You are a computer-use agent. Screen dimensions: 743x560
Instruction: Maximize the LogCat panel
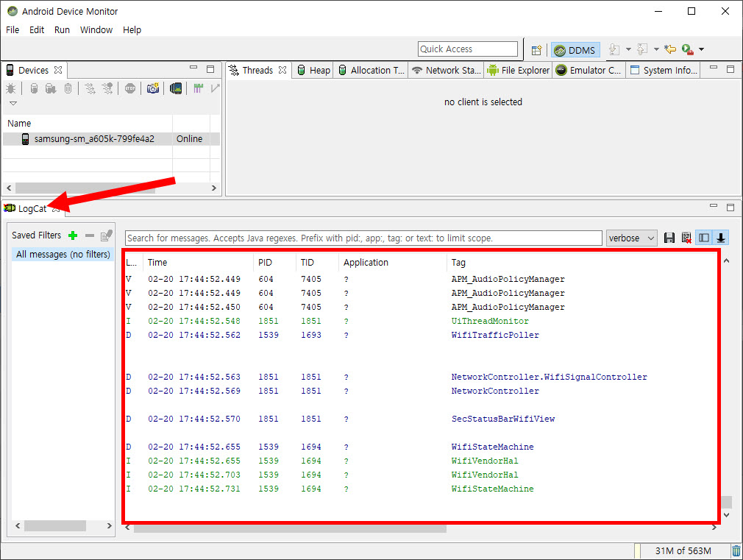pyautogui.click(x=730, y=207)
